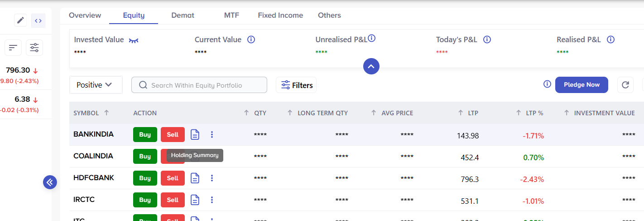Switch to the Others tab
Screen dimensions: 644x221
pos(329,15)
